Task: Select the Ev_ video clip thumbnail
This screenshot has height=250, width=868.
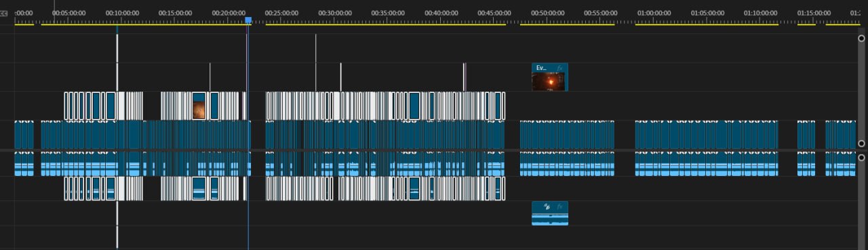Action: 550,81
